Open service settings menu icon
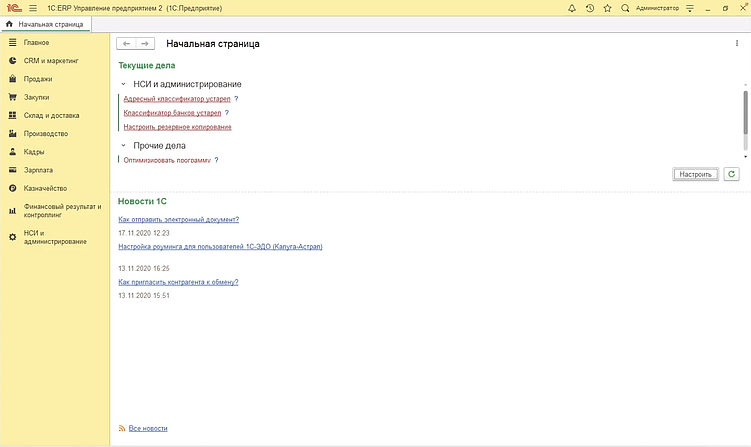 pyautogui.click(x=690, y=8)
